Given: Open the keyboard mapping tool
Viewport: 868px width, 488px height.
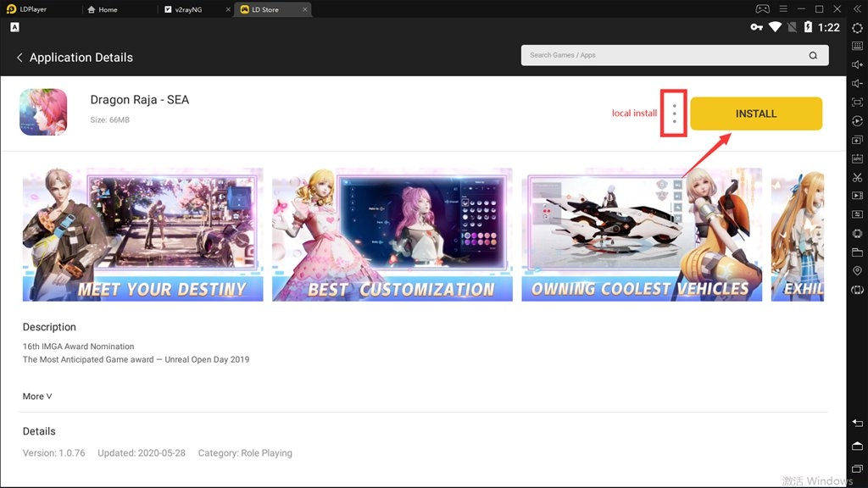Looking at the screenshot, I should [x=857, y=47].
